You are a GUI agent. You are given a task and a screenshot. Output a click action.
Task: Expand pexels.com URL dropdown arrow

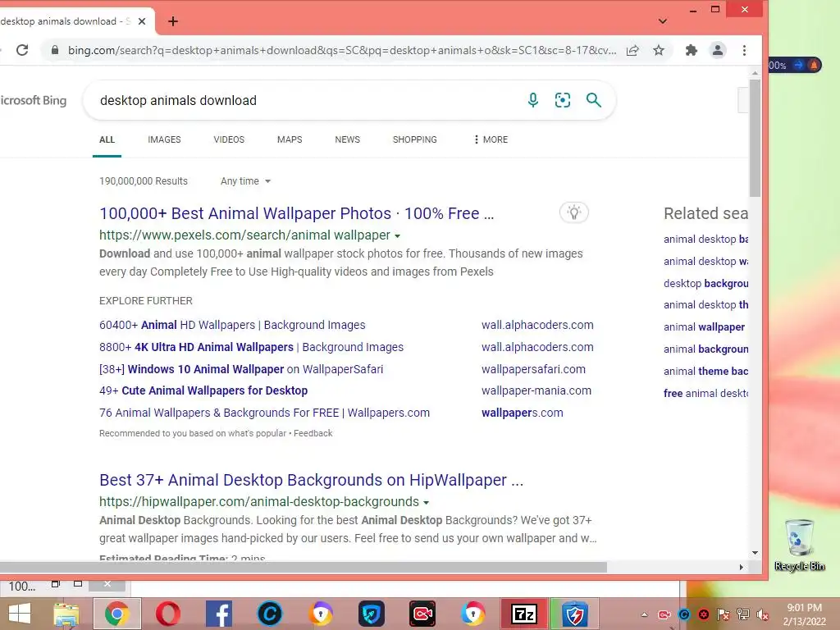[398, 235]
